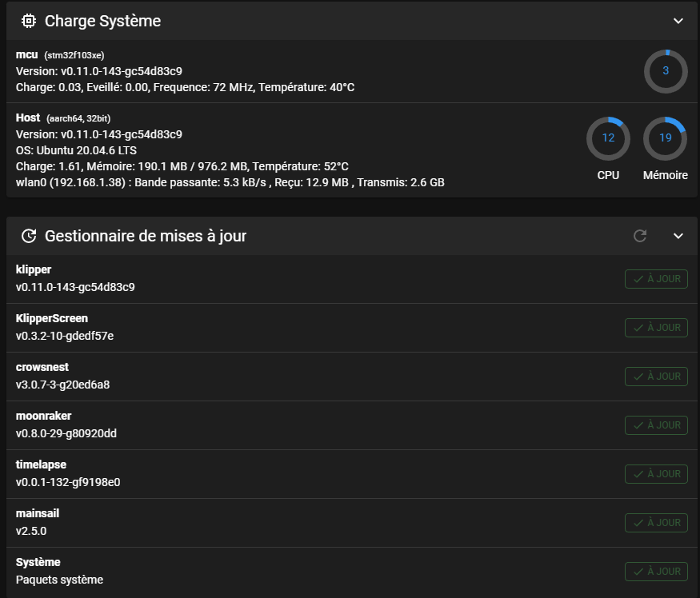The width and height of the screenshot is (700, 598).
Task: Click the chip icon beside Charge Système
Action: [x=29, y=21]
